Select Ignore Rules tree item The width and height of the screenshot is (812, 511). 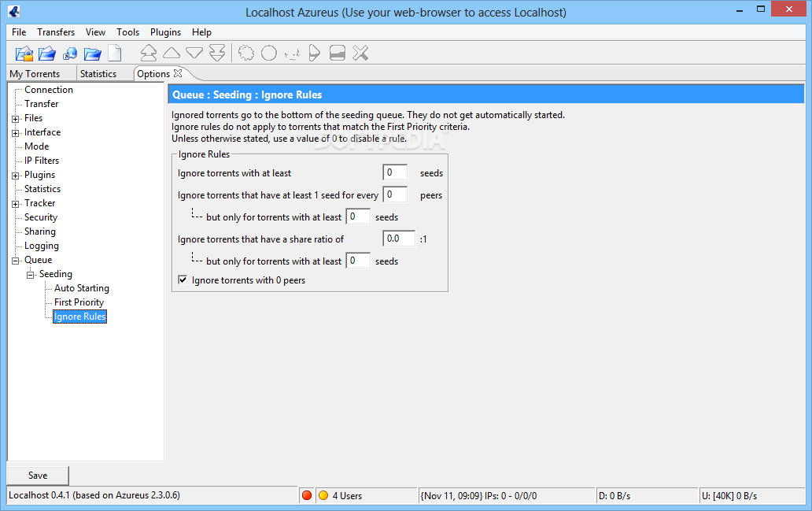[79, 317]
